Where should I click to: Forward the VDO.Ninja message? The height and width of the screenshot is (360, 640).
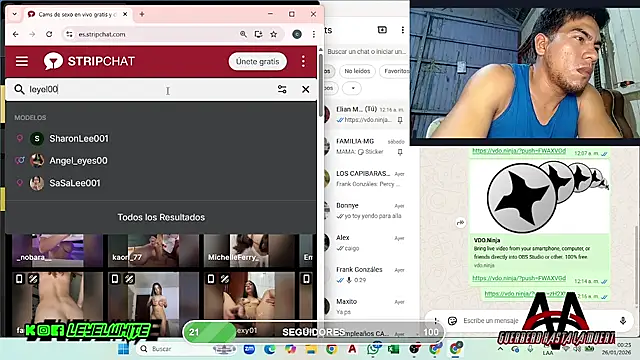click(x=460, y=222)
